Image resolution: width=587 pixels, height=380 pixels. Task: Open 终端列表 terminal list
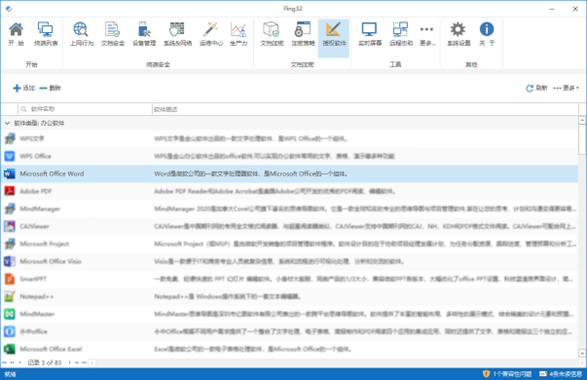[46, 34]
